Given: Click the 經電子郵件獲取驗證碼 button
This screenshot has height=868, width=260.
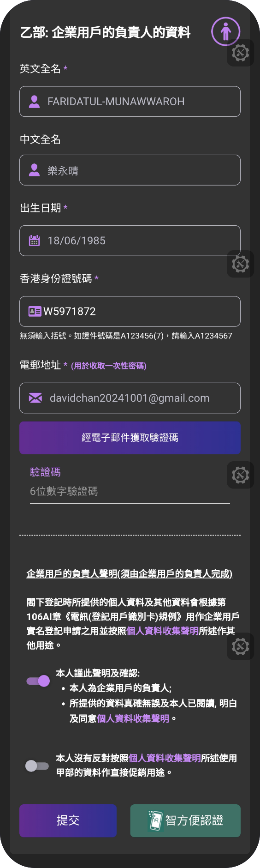Looking at the screenshot, I should pos(130,438).
